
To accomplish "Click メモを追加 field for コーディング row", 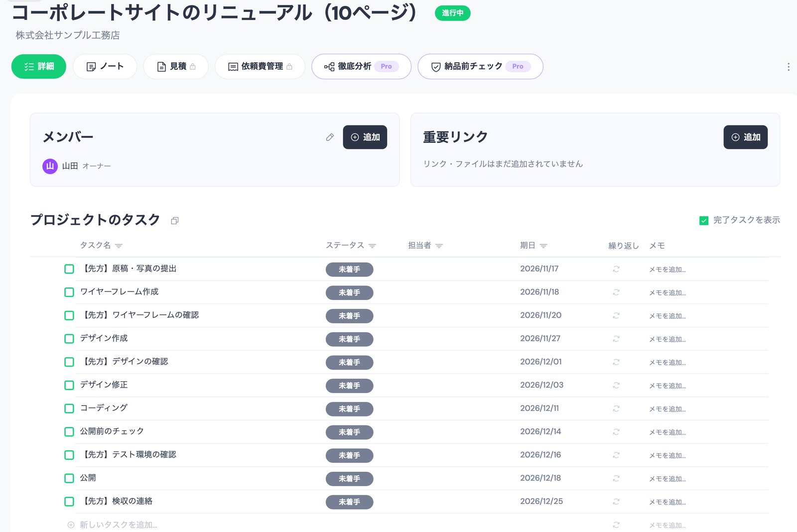I will [667, 409].
